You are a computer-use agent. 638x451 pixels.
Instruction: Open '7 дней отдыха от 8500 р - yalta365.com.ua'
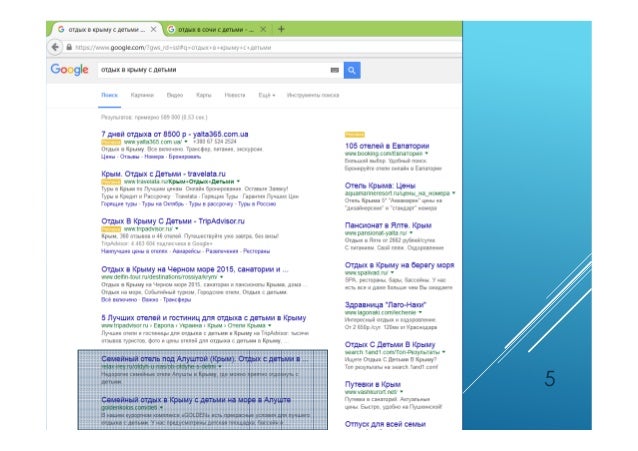point(175,134)
